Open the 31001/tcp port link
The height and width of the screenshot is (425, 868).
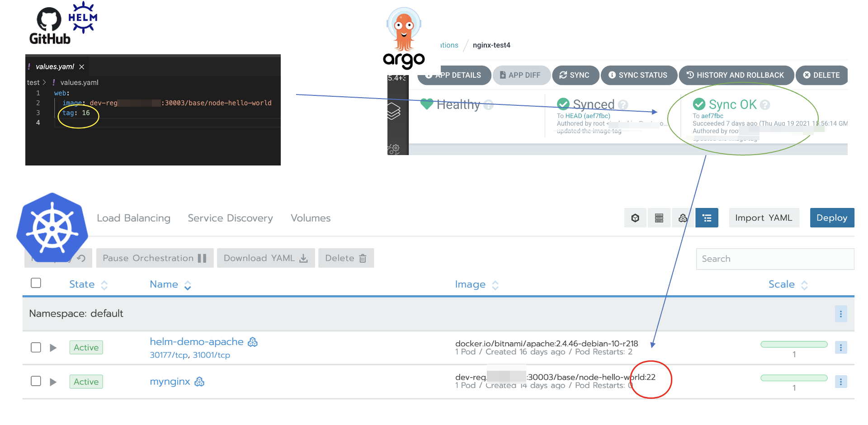click(212, 355)
